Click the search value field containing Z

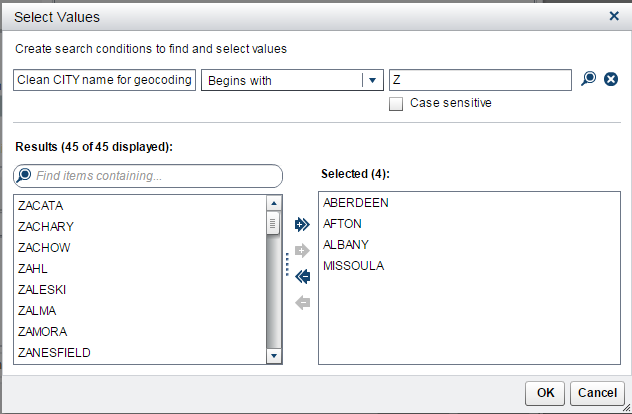[x=480, y=80]
